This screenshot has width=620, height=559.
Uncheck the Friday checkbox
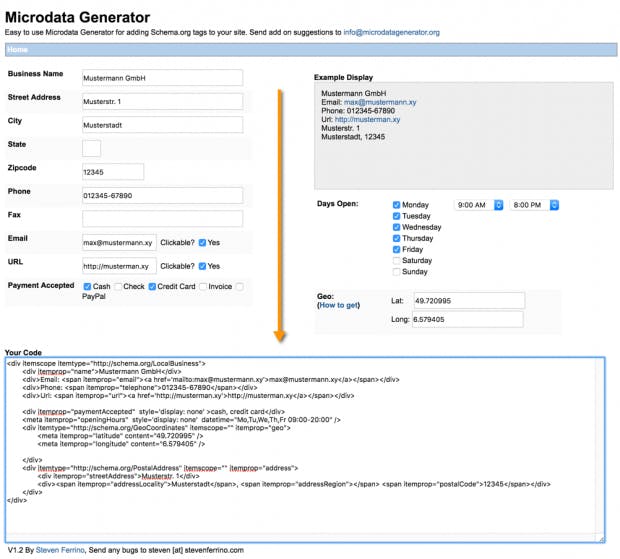[x=396, y=249]
